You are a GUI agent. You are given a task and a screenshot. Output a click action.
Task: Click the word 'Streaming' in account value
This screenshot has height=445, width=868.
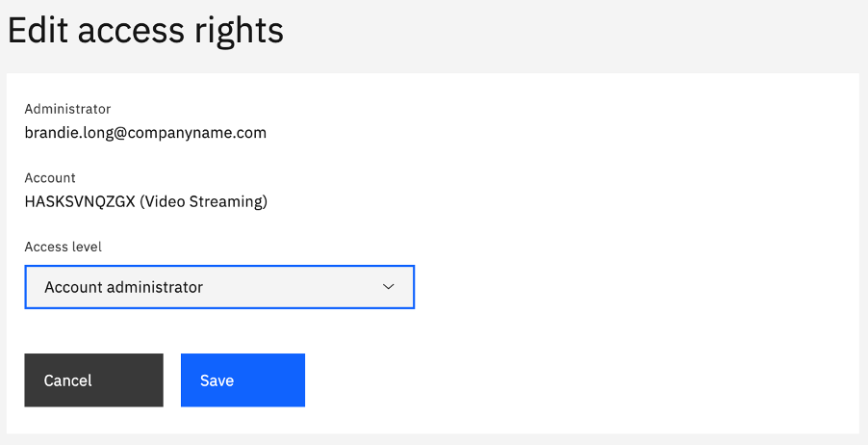(225, 201)
